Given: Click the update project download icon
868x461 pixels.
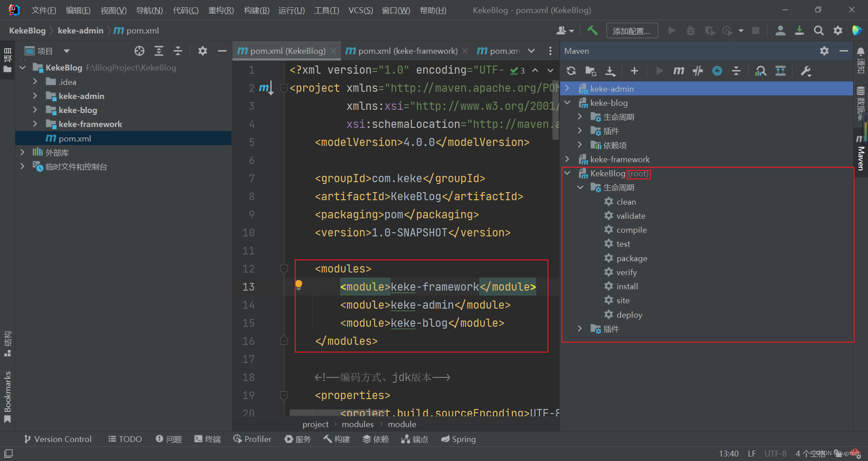Looking at the screenshot, I should [x=799, y=30].
